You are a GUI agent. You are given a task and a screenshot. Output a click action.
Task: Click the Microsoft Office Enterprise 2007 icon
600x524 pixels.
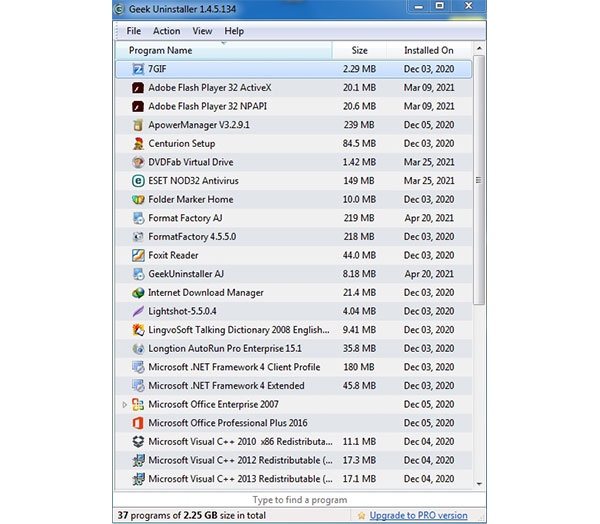[x=138, y=405]
